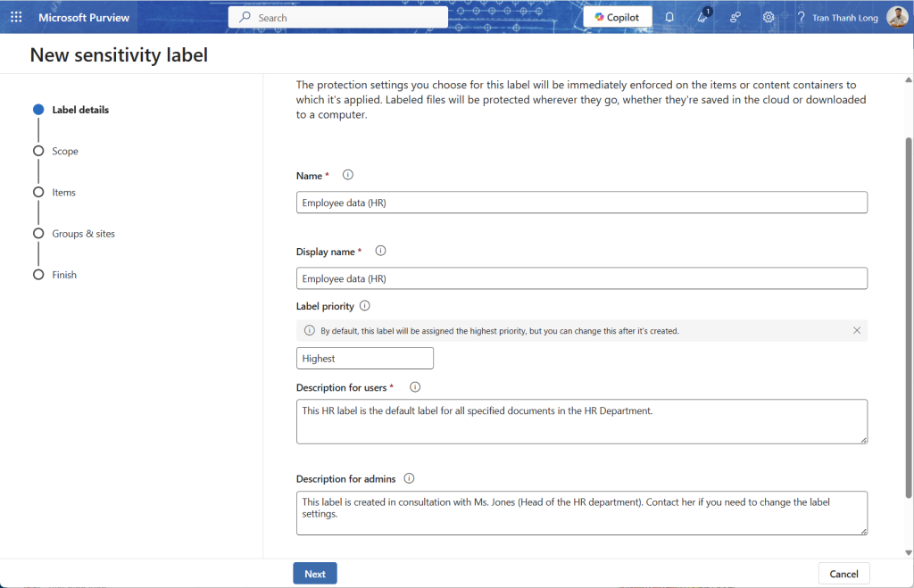Click the Next button
The height and width of the screenshot is (588, 914).
314,574
